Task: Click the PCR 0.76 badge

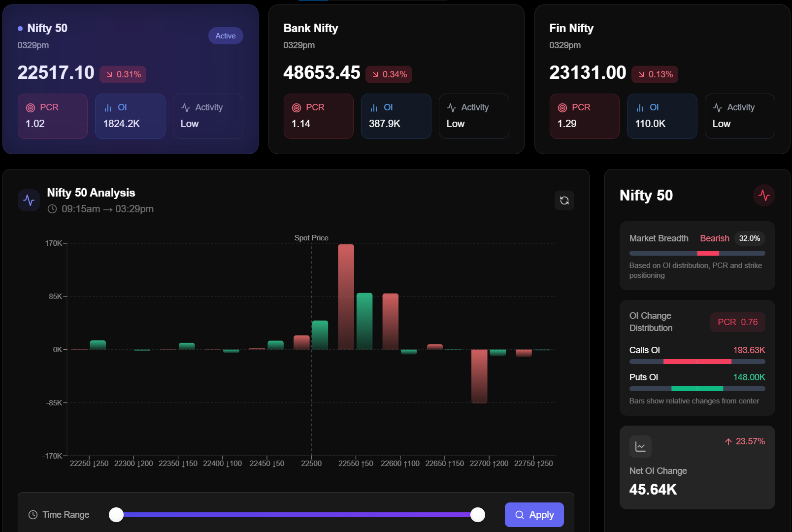Action: 738,322
